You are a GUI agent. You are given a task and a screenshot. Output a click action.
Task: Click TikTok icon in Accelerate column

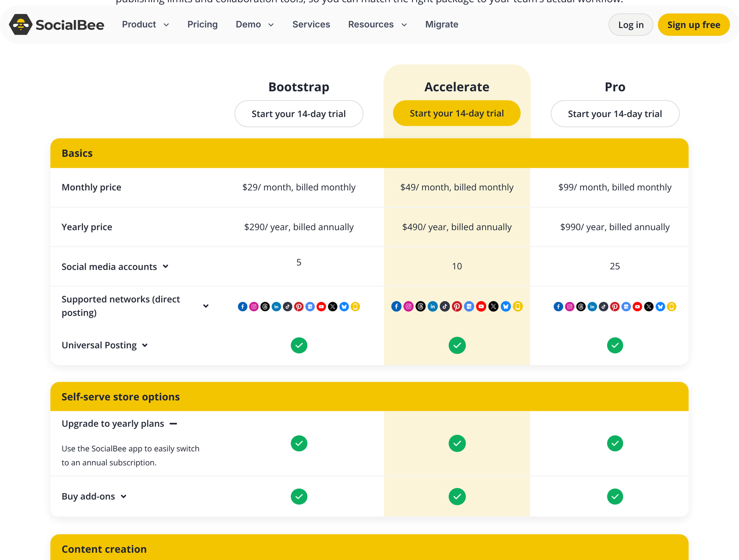tap(445, 306)
